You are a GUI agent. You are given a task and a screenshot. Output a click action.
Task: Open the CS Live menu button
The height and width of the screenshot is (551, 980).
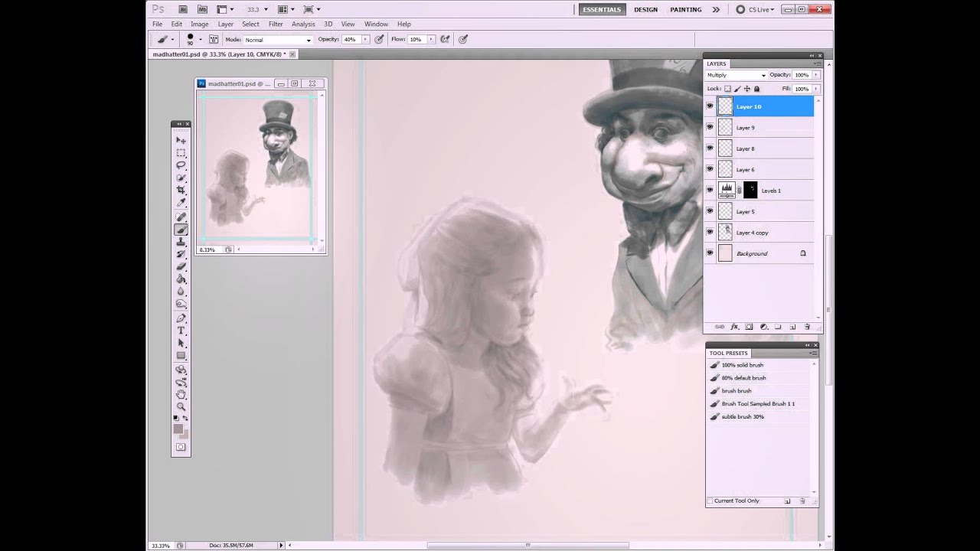coord(755,9)
